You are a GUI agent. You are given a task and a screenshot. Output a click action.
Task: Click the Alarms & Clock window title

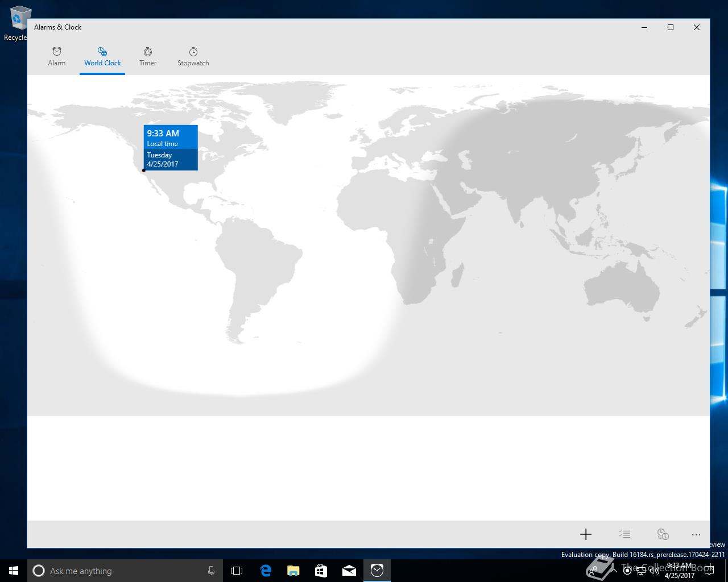point(58,27)
